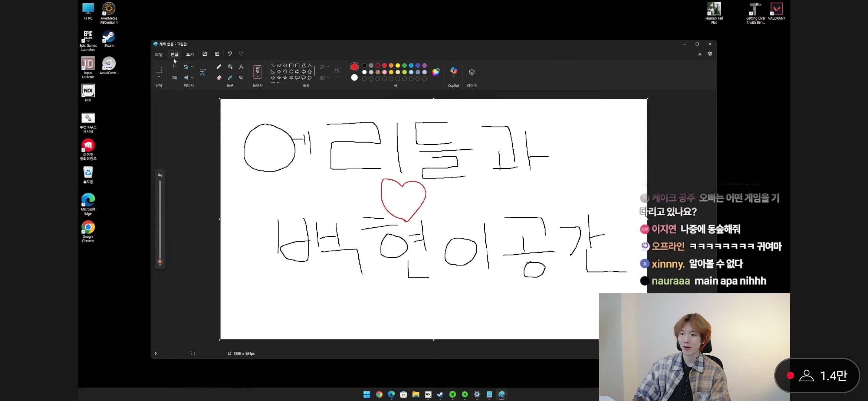Viewport: 868px width, 401px height.
Task: Open the 파일 menu
Action: pos(159,54)
